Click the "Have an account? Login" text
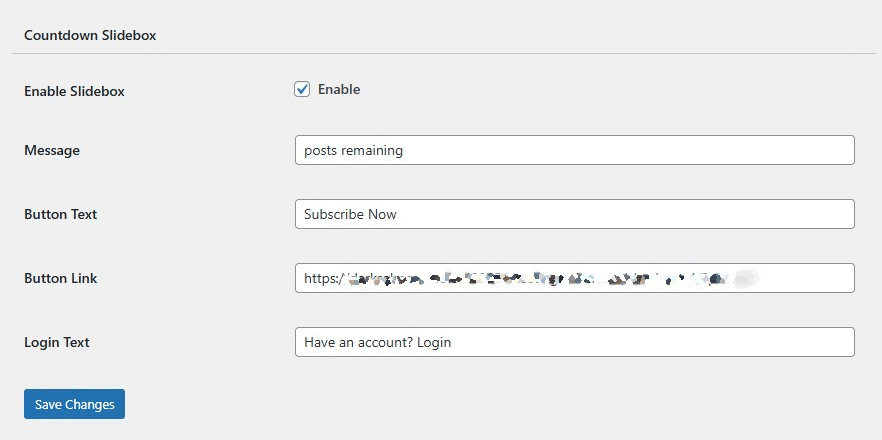The width and height of the screenshot is (882, 440). [x=377, y=343]
